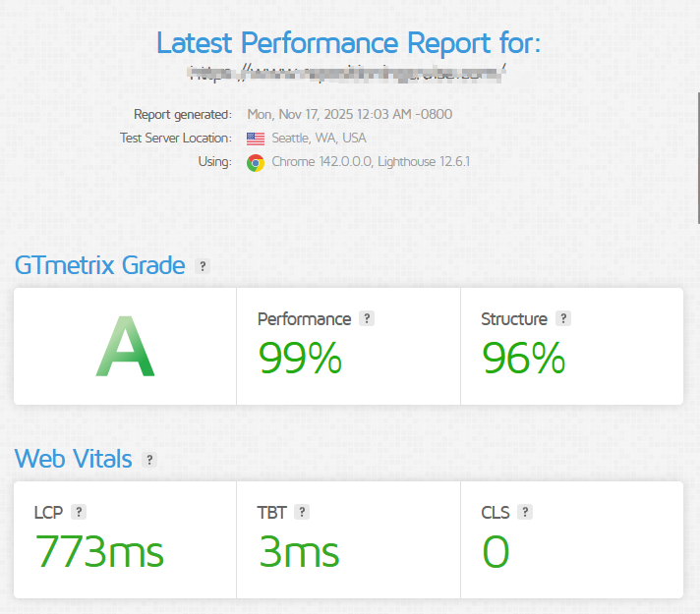Click the help icon beside GTmetrix Grade
The height and width of the screenshot is (614, 700).
(203, 266)
